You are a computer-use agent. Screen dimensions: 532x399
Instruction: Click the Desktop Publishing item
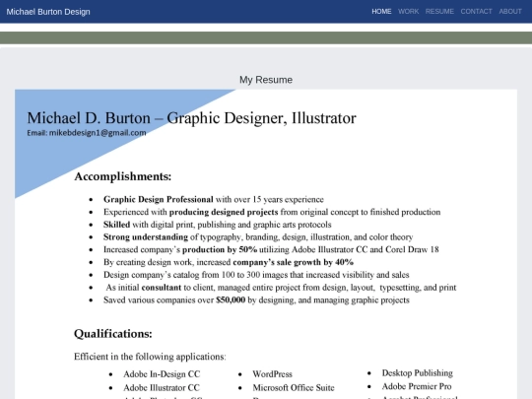pyautogui.click(x=417, y=373)
